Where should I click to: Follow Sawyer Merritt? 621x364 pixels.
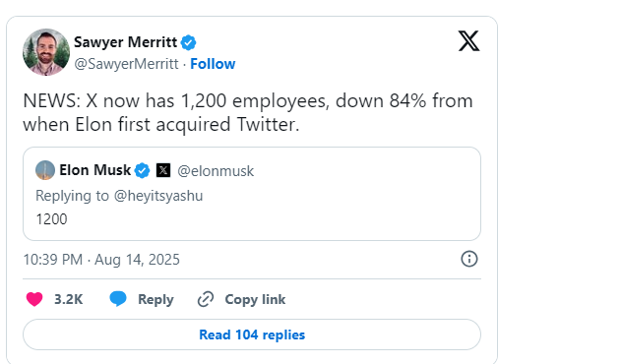coord(213,64)
